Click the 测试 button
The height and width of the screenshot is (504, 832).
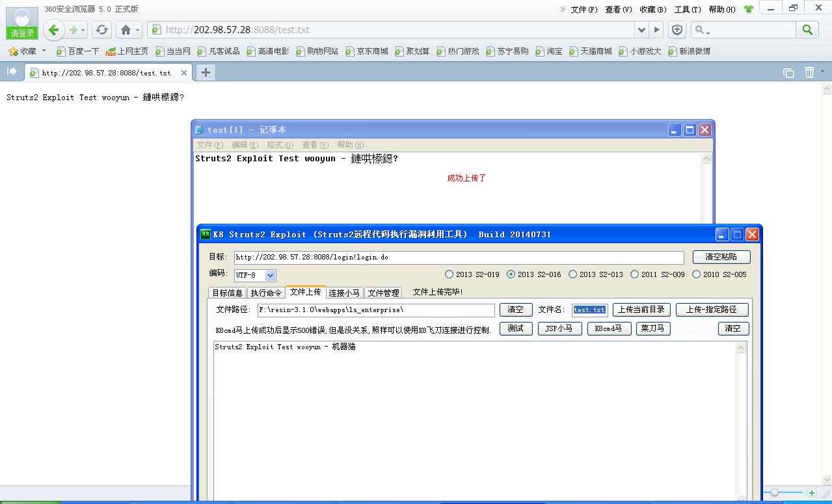point(516,328)
